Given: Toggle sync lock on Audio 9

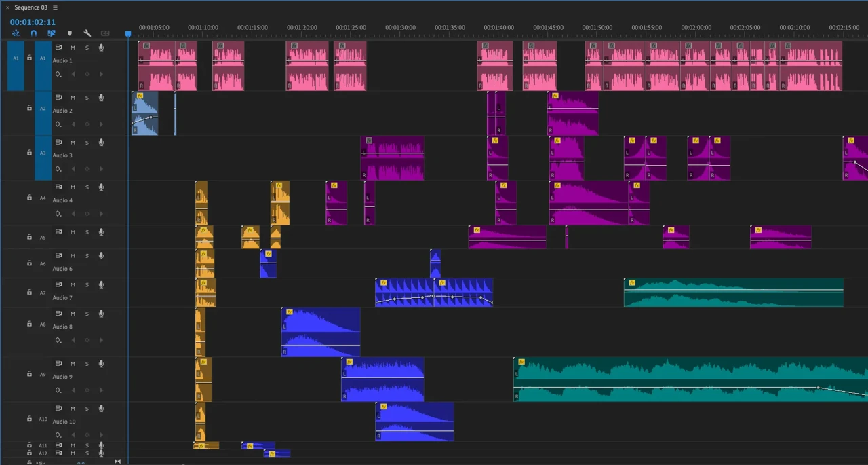Looking at the screenshot, I should 58,364.
